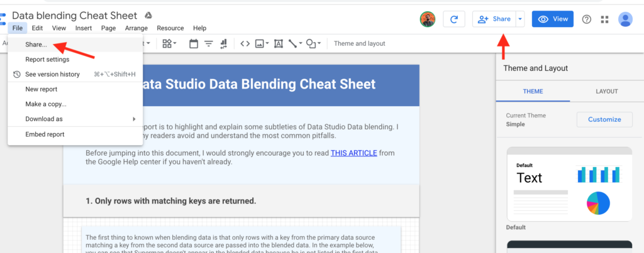Screen dimensions: 644x253
Task: Click the data control toolbar icon
Action: 223,43
